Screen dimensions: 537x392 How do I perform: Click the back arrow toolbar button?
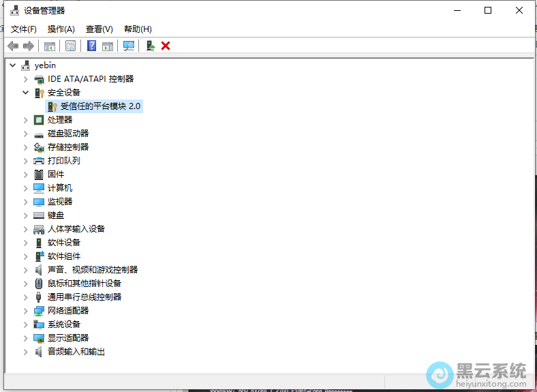pyautogui.click(x=13, y=46)
